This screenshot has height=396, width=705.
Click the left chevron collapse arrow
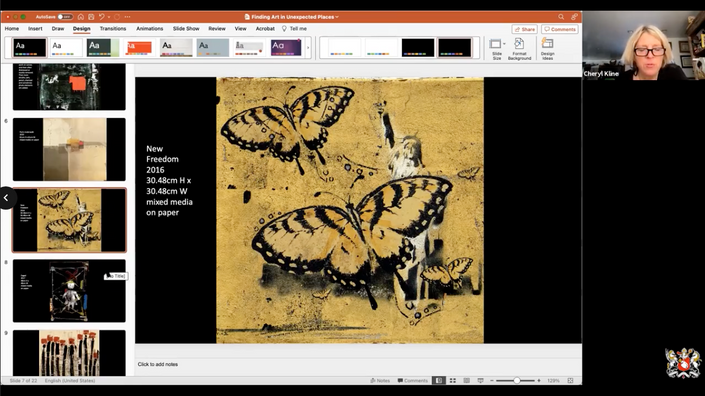(6, 198)
